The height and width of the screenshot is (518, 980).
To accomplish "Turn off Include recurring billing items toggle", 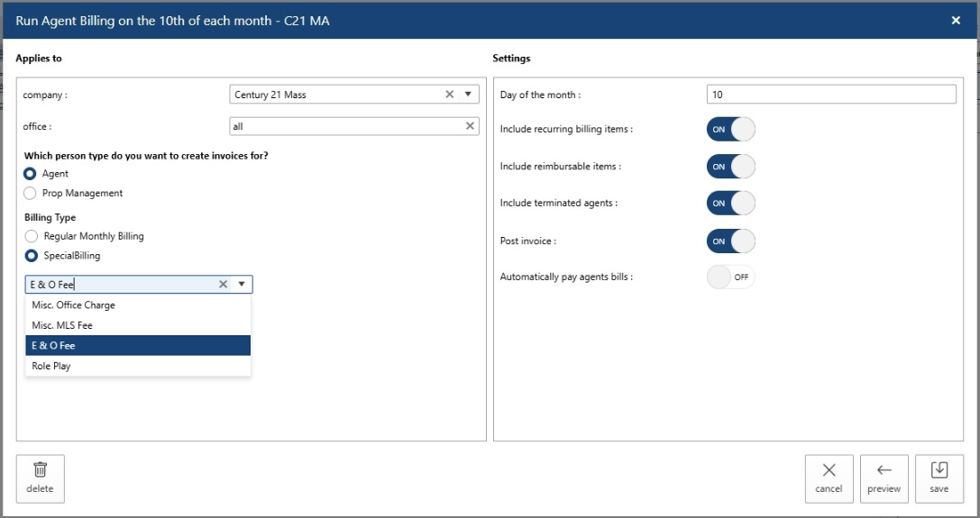I will 730,129.
